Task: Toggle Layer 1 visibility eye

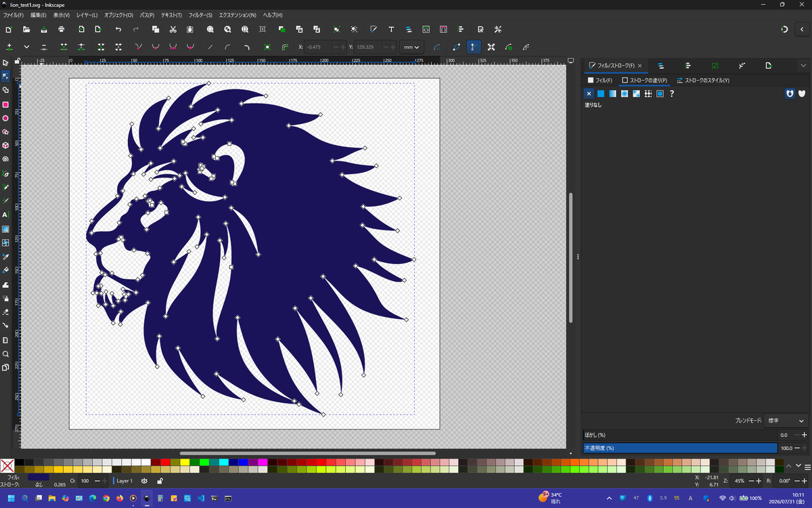Action: pyautogui.click(x=144, y=481)
